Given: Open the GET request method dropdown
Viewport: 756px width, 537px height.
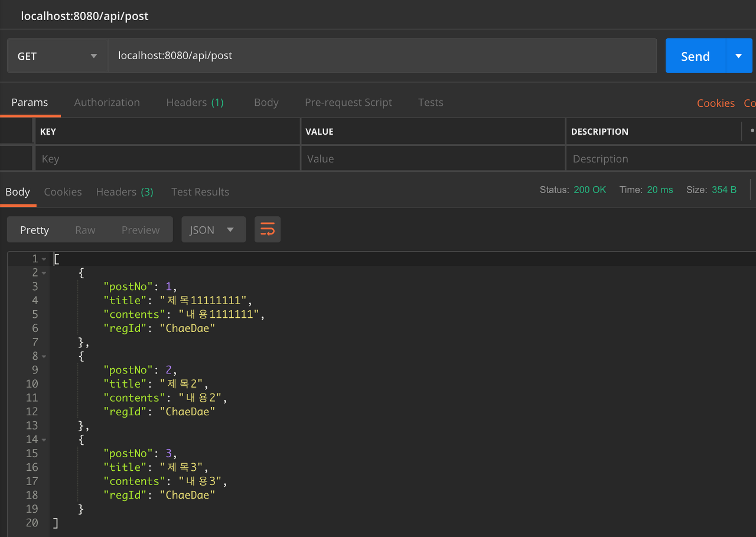Looking at the screenshot, I should tap(57, 56).
